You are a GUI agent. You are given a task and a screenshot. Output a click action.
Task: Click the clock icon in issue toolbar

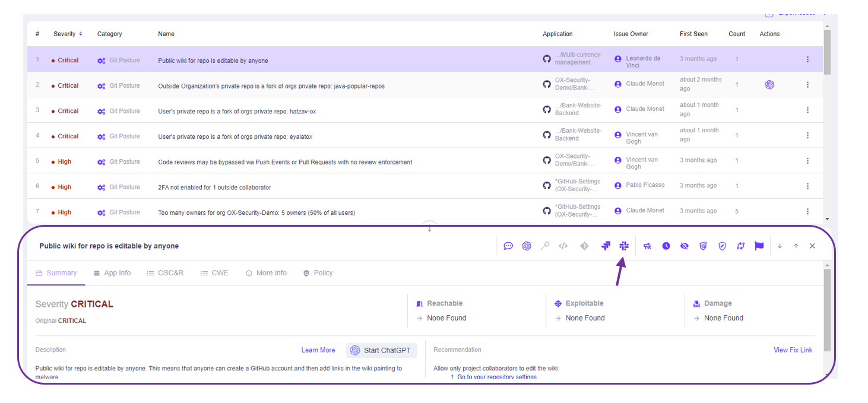666,246
